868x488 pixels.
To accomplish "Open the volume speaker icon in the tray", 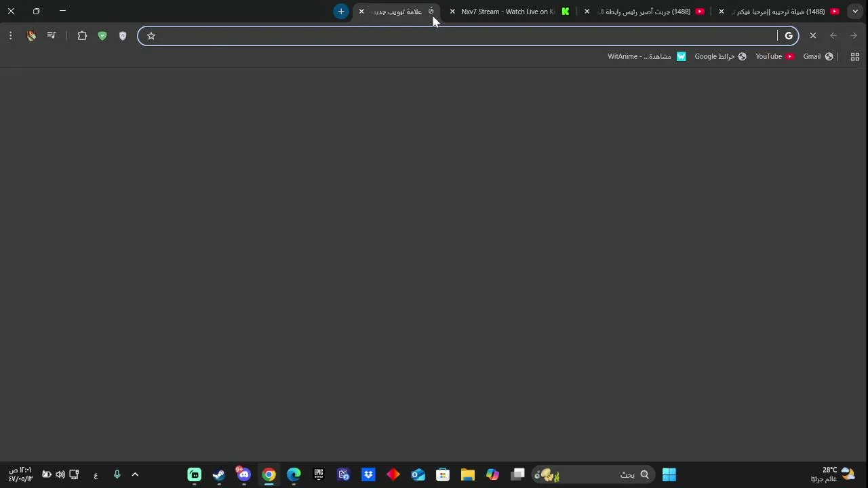I will click(x=60, y=474).
